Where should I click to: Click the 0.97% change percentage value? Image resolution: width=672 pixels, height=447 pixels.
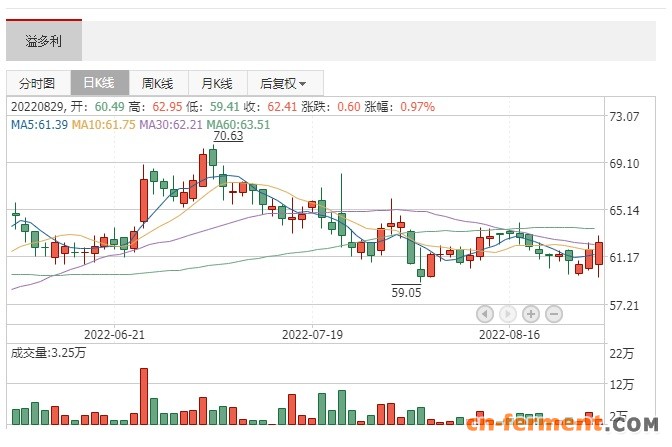click(x=417, y=107)
